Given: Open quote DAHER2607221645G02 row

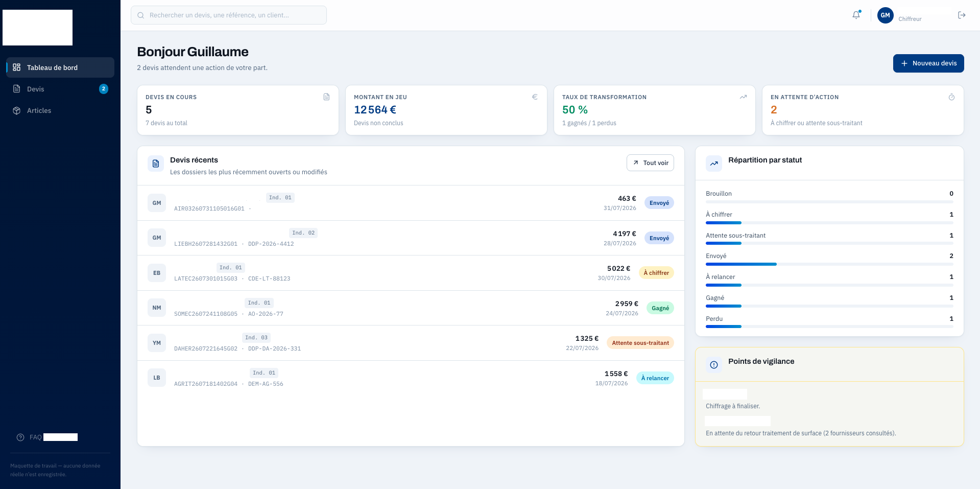Looking at the screenshot, I should (x=411, y=343).
